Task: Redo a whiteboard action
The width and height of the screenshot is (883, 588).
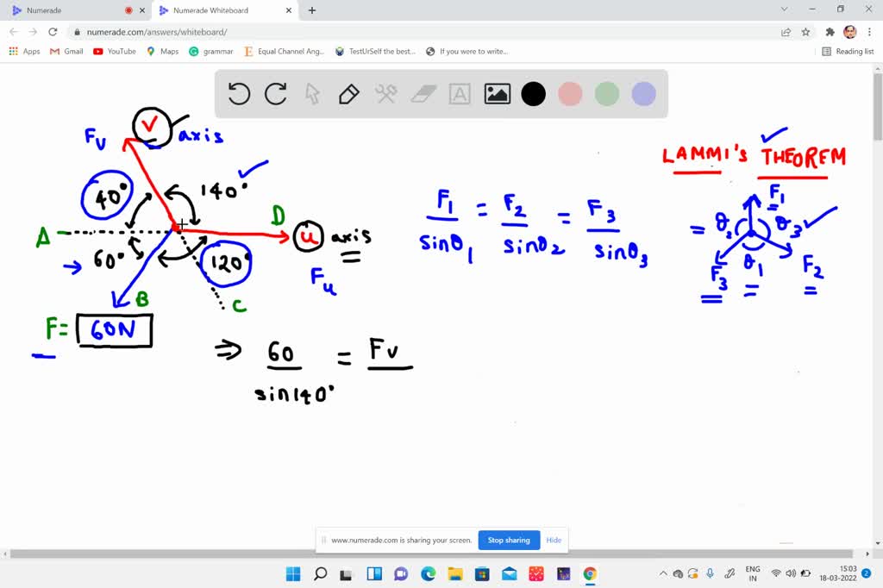Action: pos(275,94)
